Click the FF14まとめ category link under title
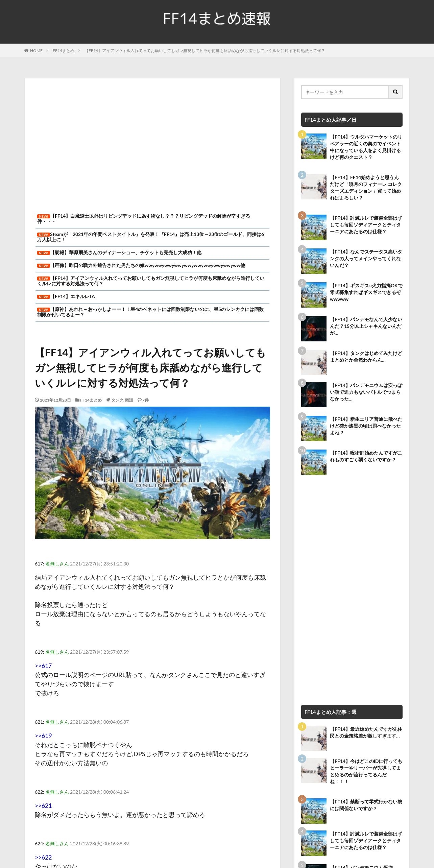Screen dimensions: 434x868 [x=91, y=400]
